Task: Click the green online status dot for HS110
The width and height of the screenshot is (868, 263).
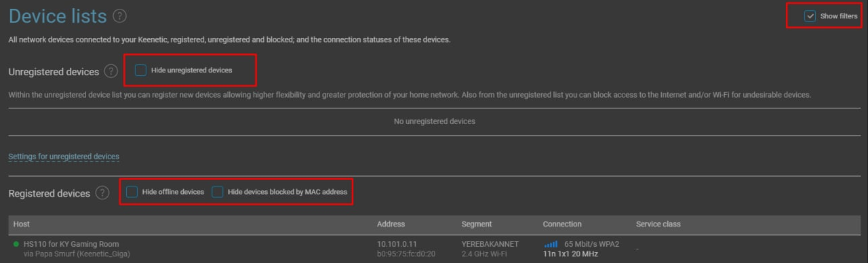Action: click(x=16, y=244)
